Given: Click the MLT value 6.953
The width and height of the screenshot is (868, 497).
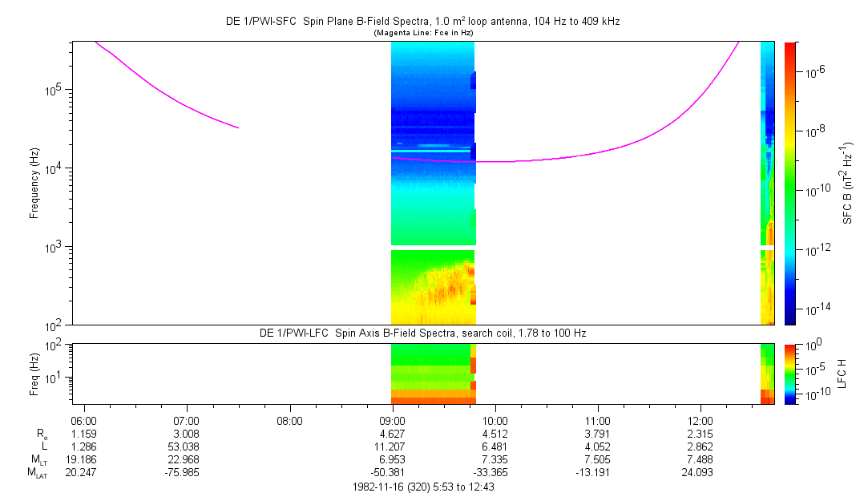Looking at the screenshot, I should 393,459.
